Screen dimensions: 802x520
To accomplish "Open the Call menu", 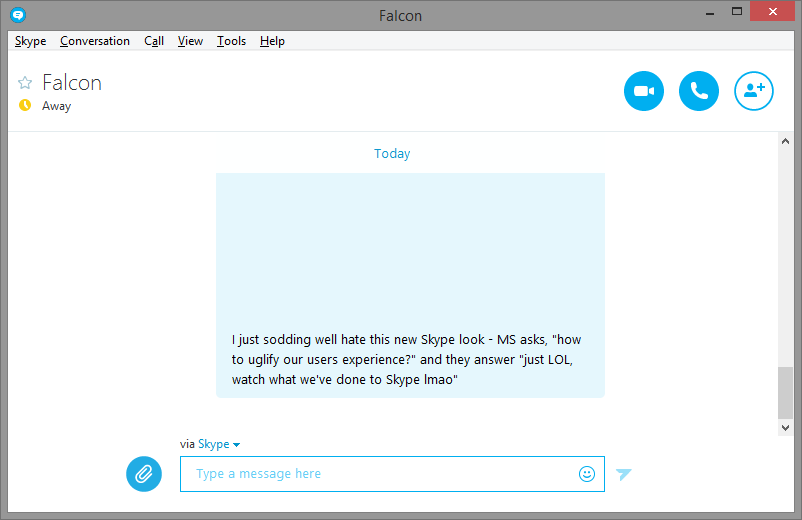I will coord(154,41).
